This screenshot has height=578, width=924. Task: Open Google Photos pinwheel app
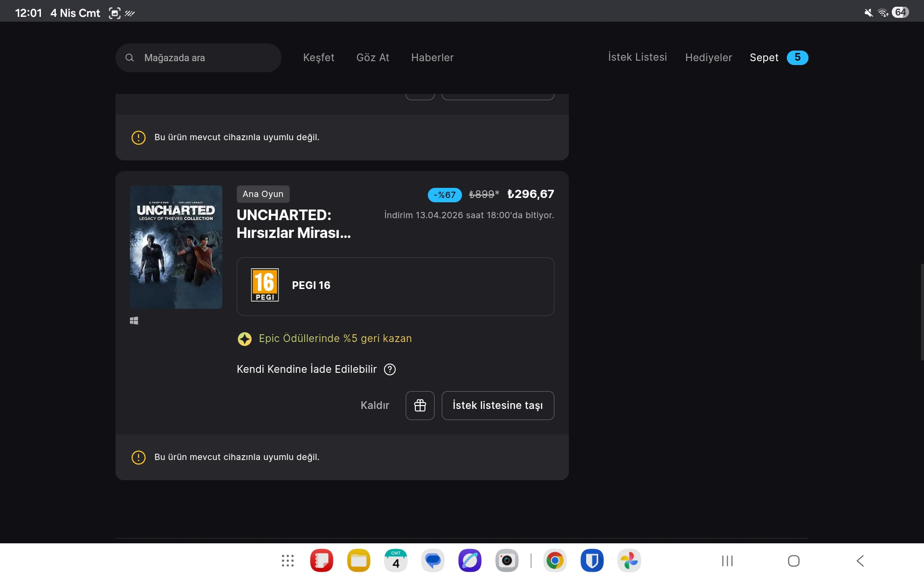629,561
